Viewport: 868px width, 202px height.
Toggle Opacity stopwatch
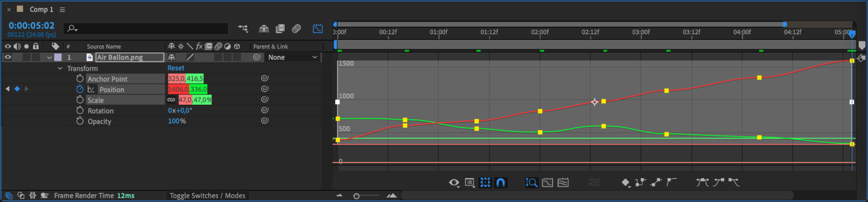click(x=80, y=121)
